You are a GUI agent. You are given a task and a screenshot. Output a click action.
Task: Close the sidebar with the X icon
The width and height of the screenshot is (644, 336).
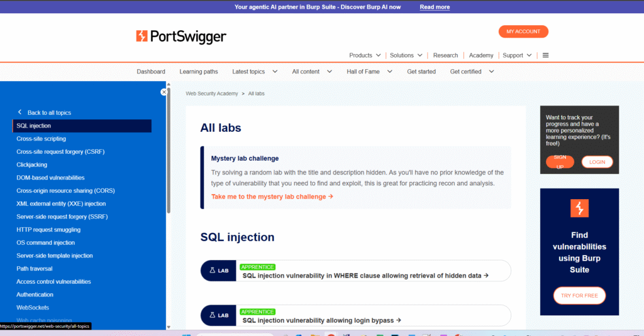tap(164, 92)
